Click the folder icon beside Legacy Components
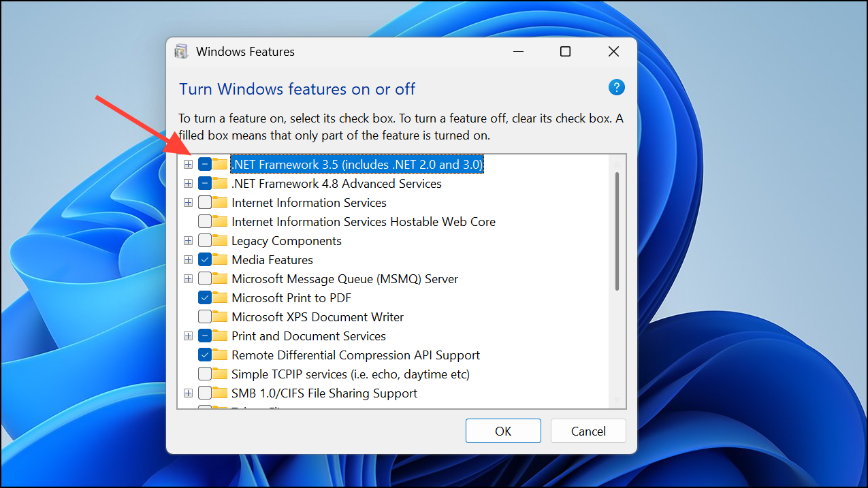Screen dimensions: 868x488 (x=220, y=240)
